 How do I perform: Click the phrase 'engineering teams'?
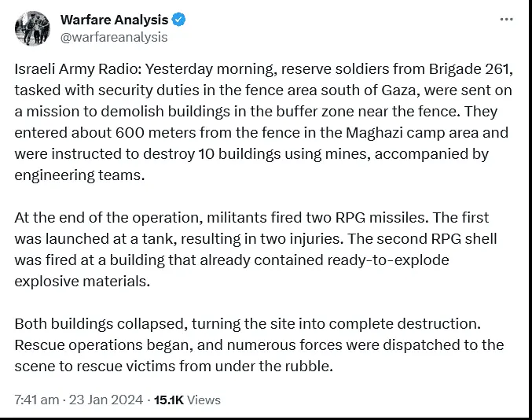click(x=80, y=175)
